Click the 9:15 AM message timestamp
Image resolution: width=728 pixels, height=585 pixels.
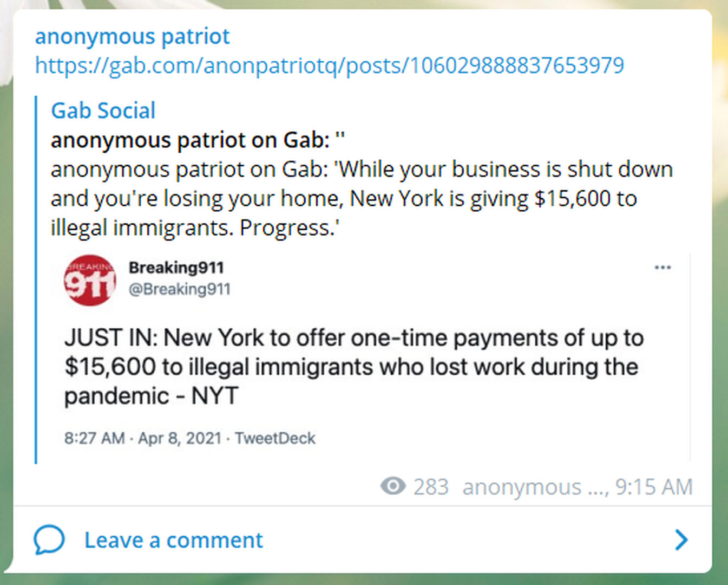[654, 487]
